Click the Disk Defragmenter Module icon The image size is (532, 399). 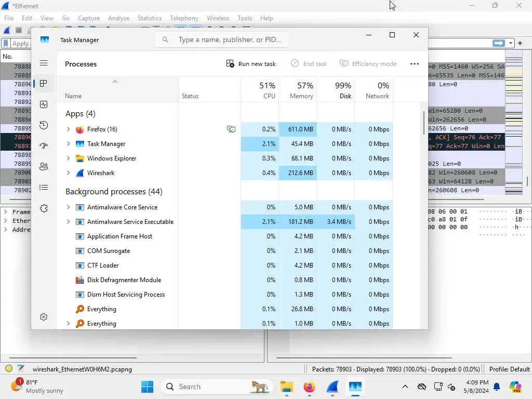[x=79, y=280]
